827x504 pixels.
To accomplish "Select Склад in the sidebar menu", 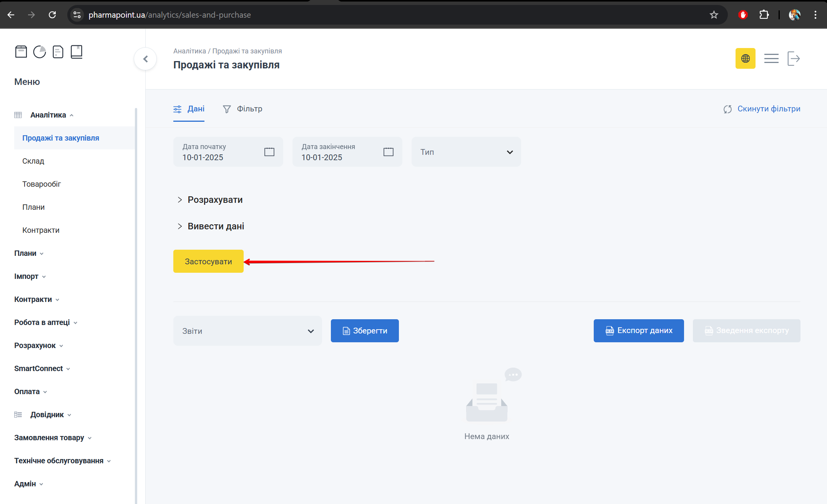I will click(33, 161).
